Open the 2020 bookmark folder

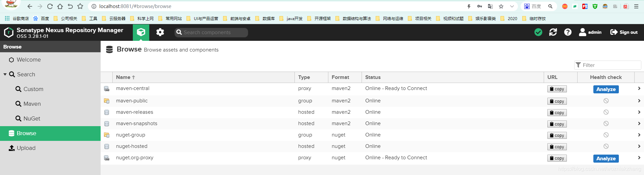coord(509,19)
